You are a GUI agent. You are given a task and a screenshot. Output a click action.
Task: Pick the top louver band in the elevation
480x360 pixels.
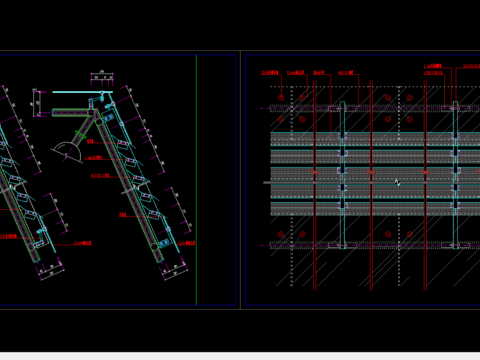tap(375, 139)
